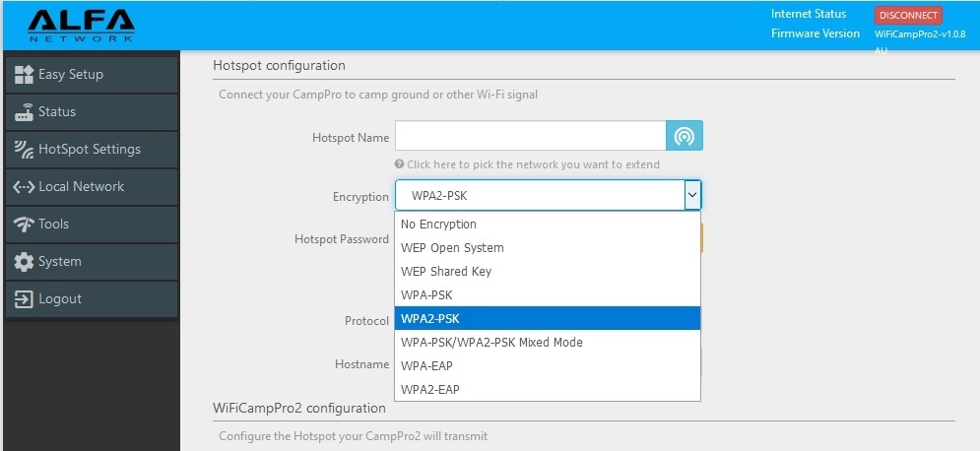Image resolution: width=980 pixels, height=451 pixels.
Task: Collapse the Encryption dropdown arrow
Action: point(692,196)
